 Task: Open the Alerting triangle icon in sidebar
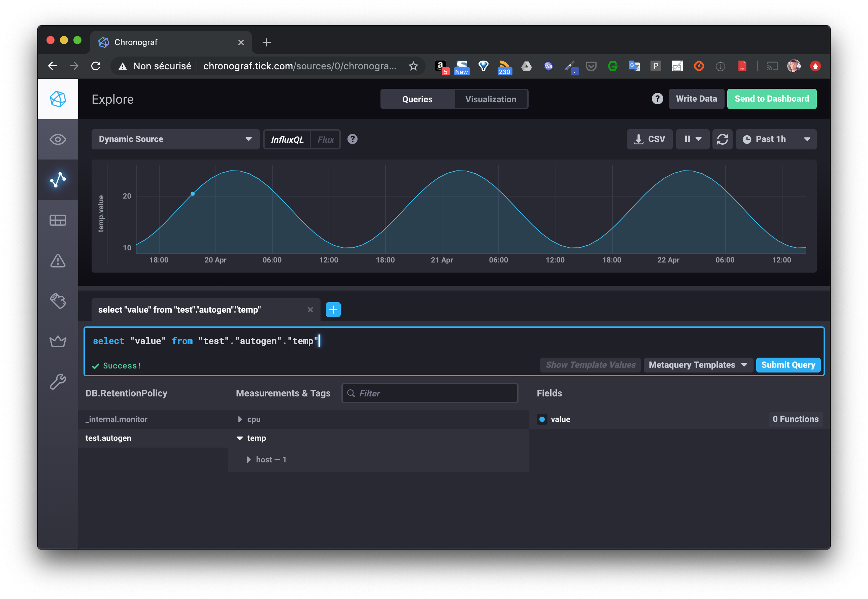(58, 261)
